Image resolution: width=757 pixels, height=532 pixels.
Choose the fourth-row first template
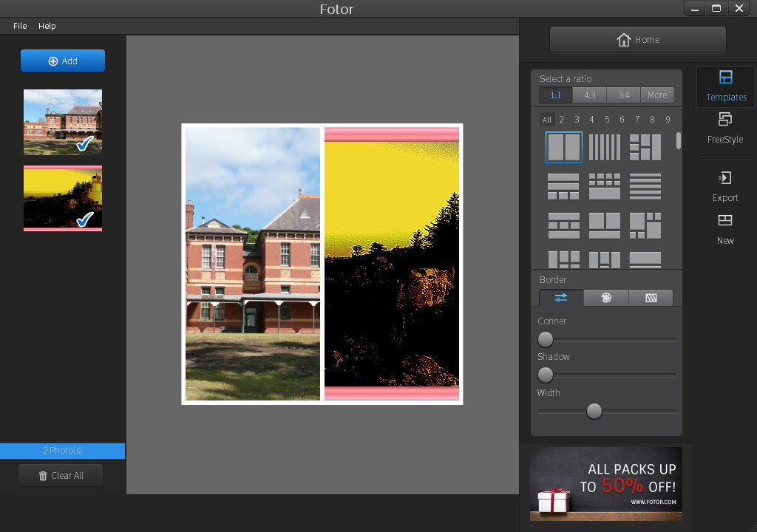click(563, 260)
